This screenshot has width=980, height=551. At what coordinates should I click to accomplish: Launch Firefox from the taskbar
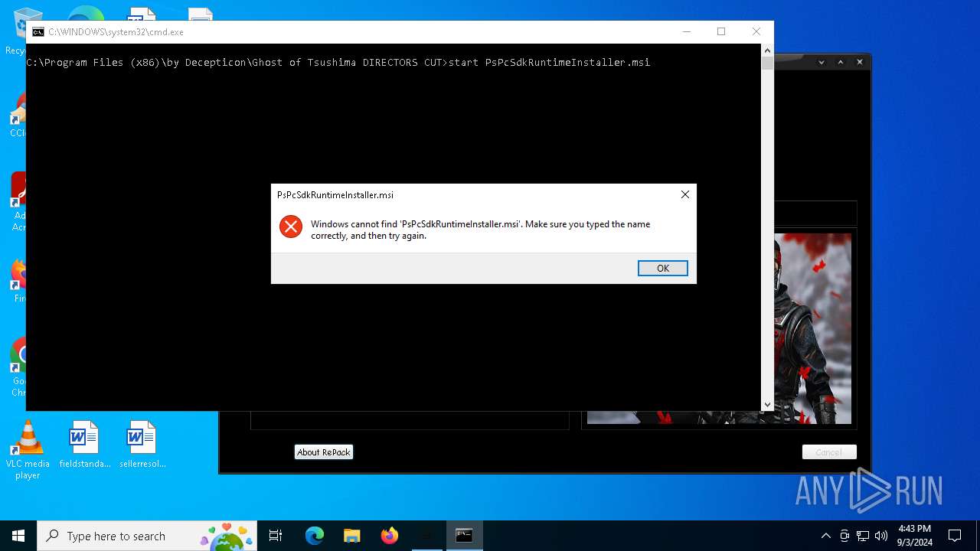pos(389,536)
